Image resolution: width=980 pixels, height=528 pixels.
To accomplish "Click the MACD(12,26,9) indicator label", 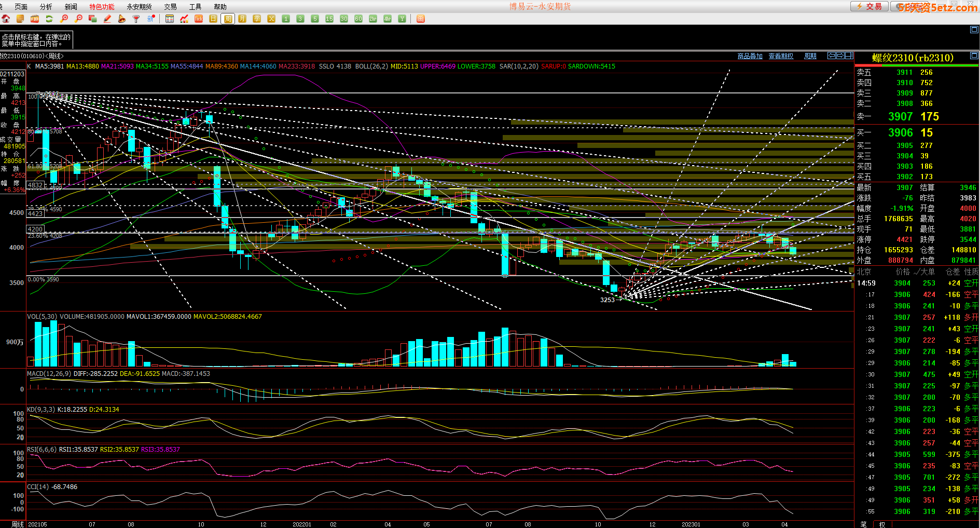I will 49,374.
